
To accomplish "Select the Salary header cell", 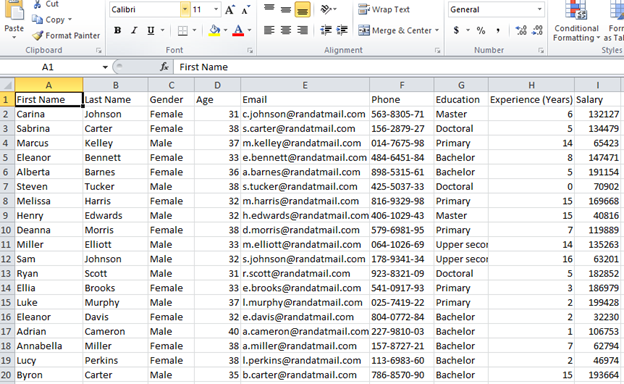I will click(597, 99).
